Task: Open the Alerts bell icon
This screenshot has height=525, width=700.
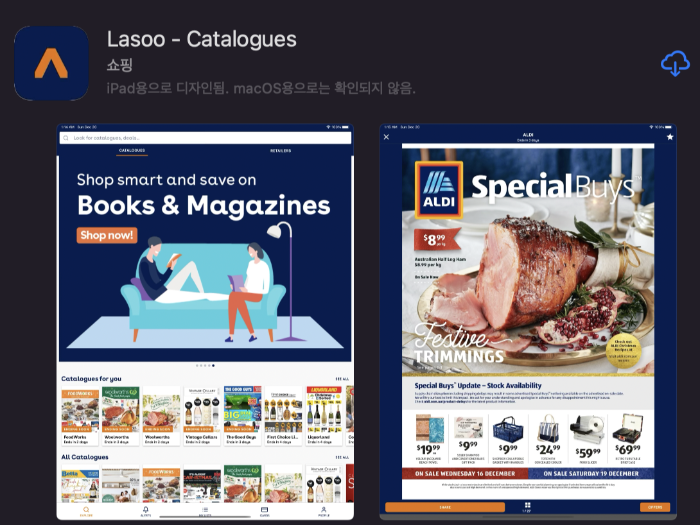Action: [x=146, y=510]
